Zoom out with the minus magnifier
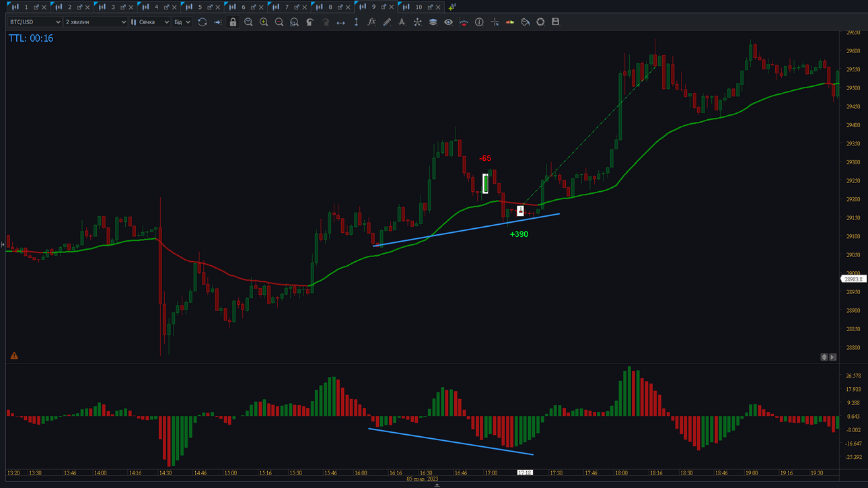868x488 pixels. coord(279,22)
